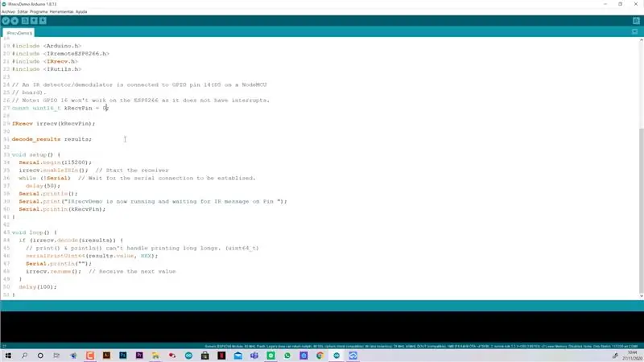The width and height of the screenshot is (644, 362).
Task: Place cursor on '#include <Arduino.h>' line
Action: pyautogui.click(x=47, y=46)
